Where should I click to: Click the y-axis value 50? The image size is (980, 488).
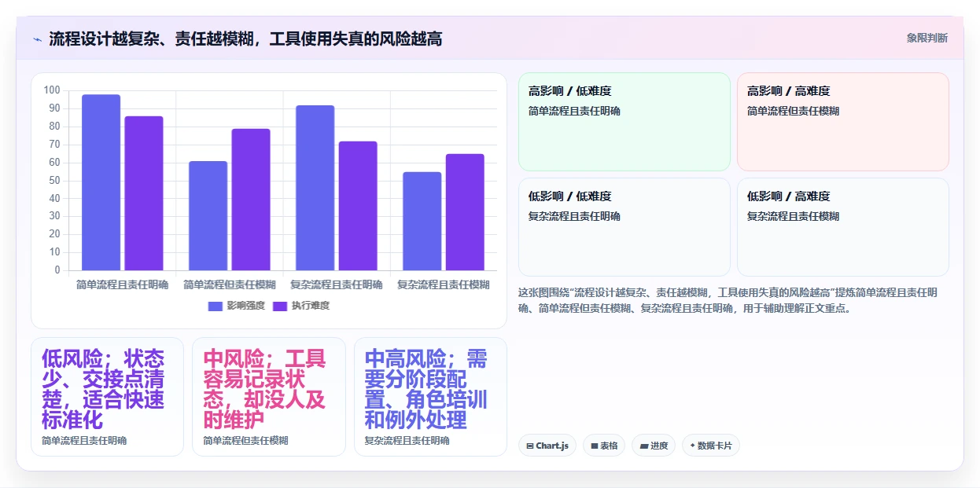pos(54,180)
